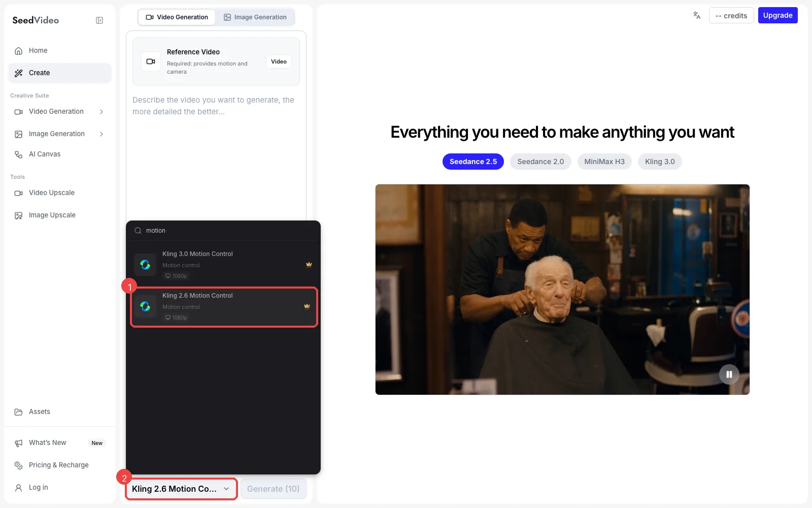The width and height of the screenshot is (812, 508).
Task: Click the What's New megaphone icon
Action: point(19,443)
